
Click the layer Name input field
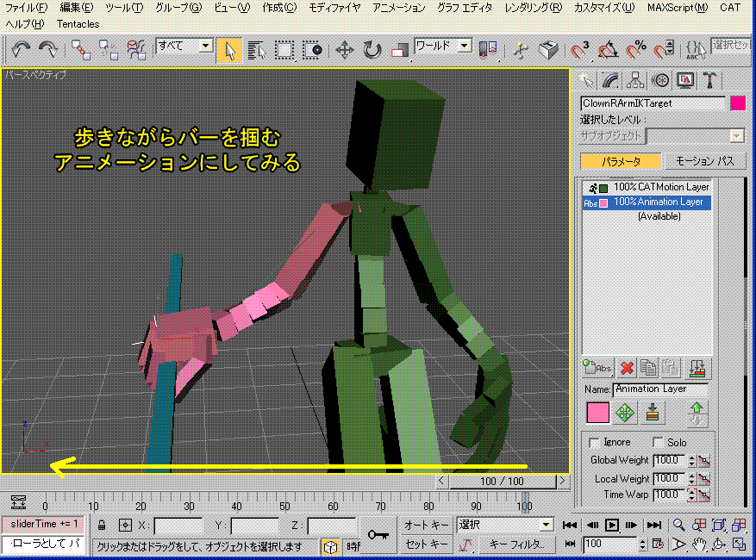coord(660,389)
